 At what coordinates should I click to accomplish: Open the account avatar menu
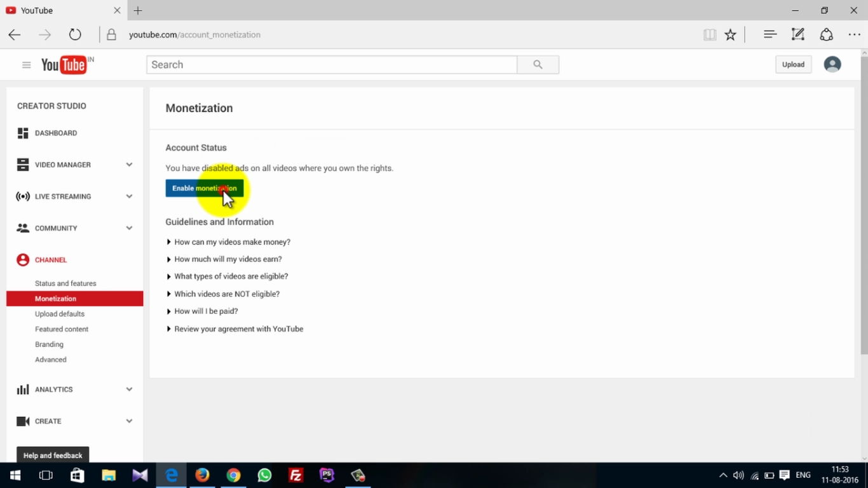point(832,64)
